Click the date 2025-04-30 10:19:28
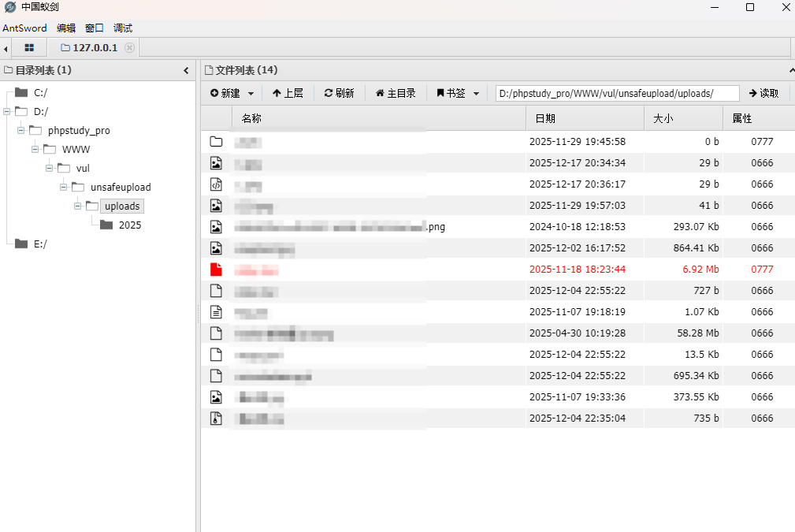The width and height of the screenshot is (795, 532). point(578,333)
